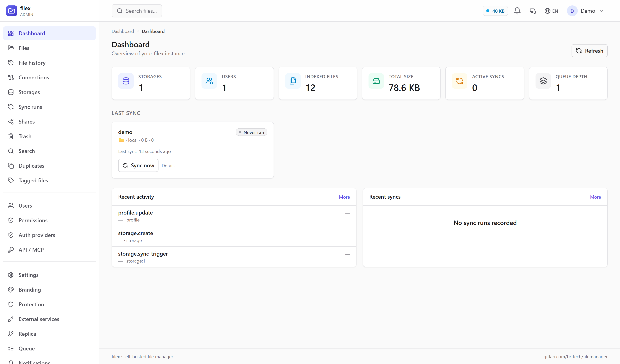Click the Queue Depth layers icon
This screenshot has width=620, height=364.
click(543, 81)
